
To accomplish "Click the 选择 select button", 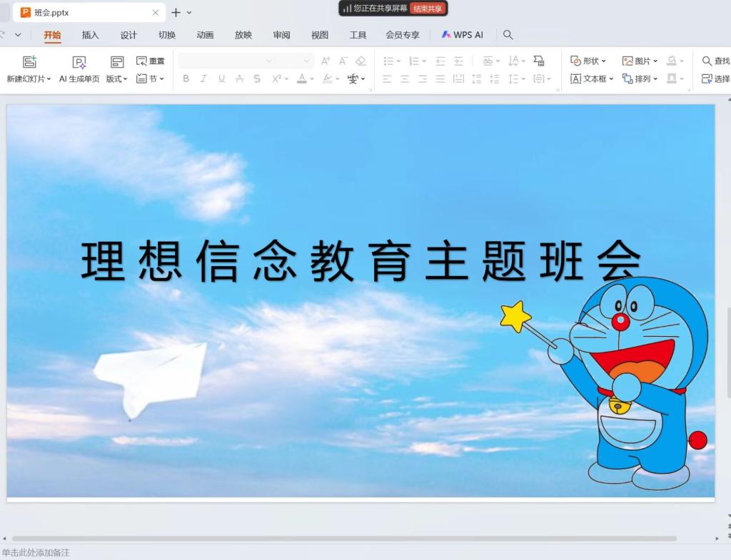I will (x=716, y=78).
